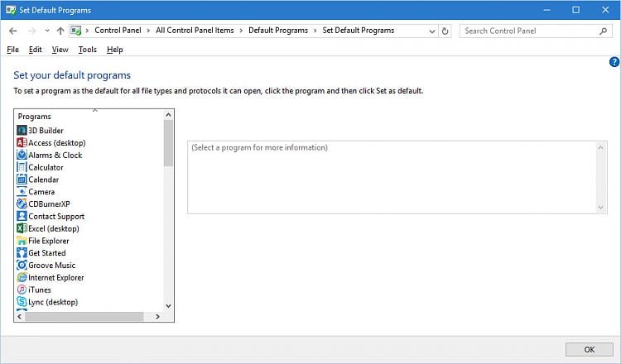Screen dimensions: 621x364
Task: Click the programs list scroll down arrow
Action: [168, 306]
